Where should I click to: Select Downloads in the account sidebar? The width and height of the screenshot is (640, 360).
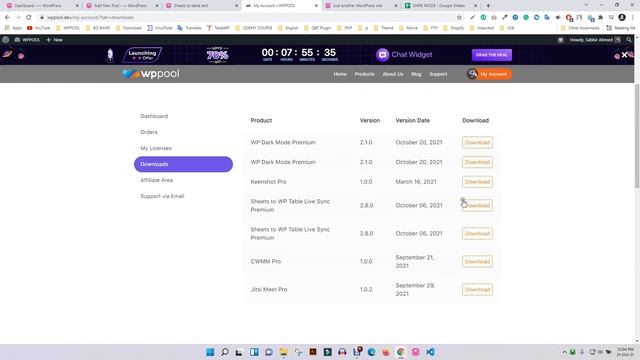[183, 164]
